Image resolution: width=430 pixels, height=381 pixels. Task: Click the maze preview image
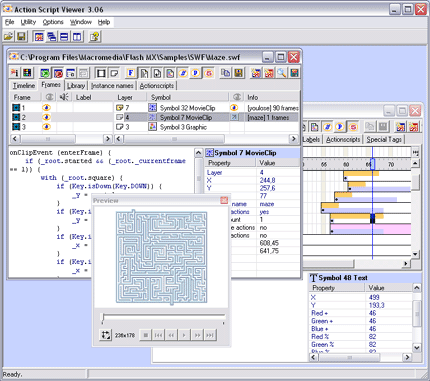pyautogui.click(x=161, y=258)
